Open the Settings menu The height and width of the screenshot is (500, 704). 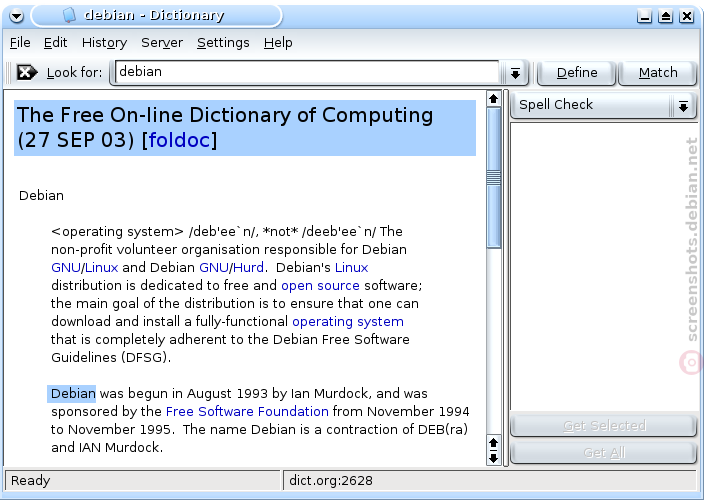click(x=223, y=43)
